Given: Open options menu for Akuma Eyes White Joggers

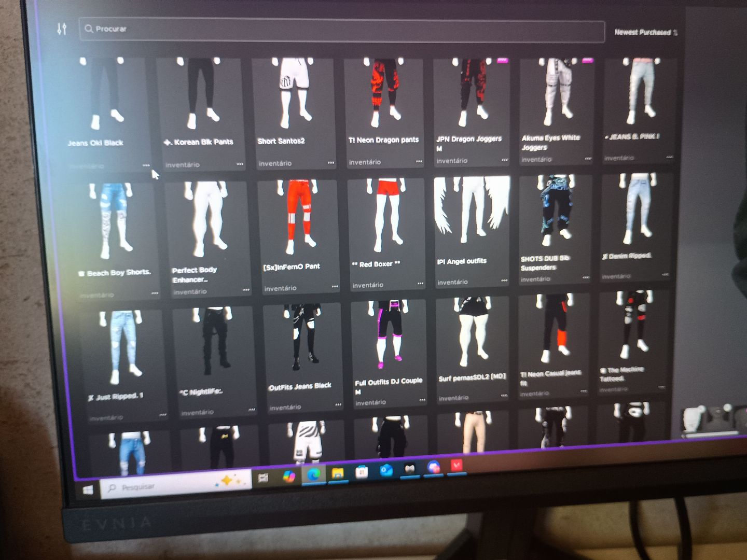Looking at the screenshot, I should 588,158.
